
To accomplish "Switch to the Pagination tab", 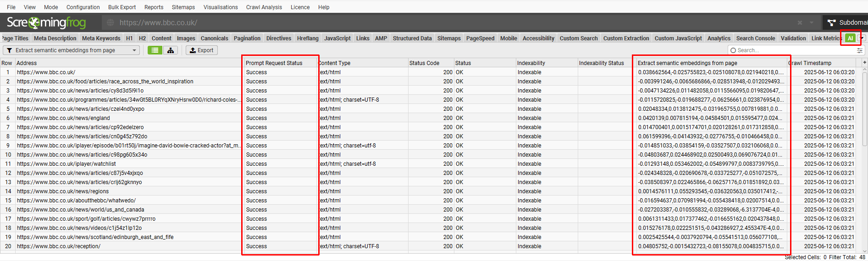I will [247, 38].
